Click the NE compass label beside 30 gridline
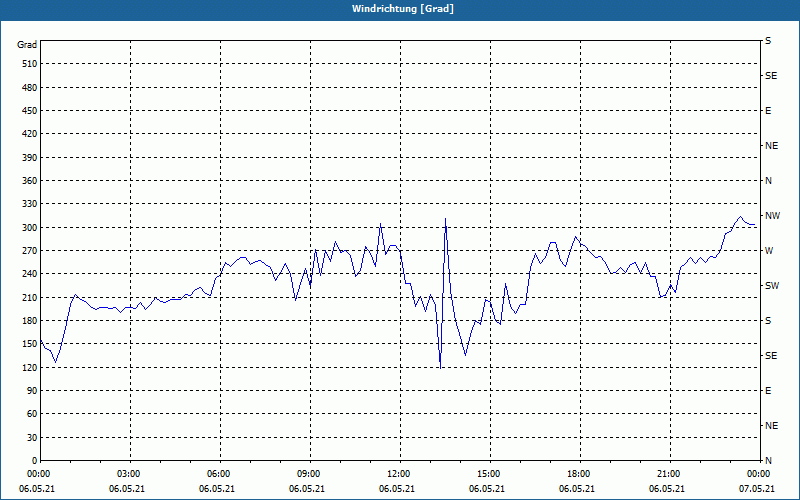800x500 pixels. 771,426
